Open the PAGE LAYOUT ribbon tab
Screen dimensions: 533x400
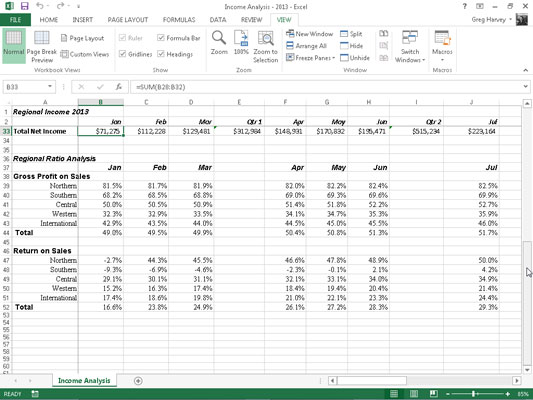128,20
